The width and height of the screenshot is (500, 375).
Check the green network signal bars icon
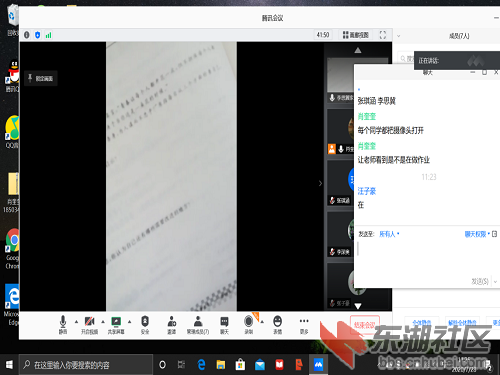click(x=49, y=35)
